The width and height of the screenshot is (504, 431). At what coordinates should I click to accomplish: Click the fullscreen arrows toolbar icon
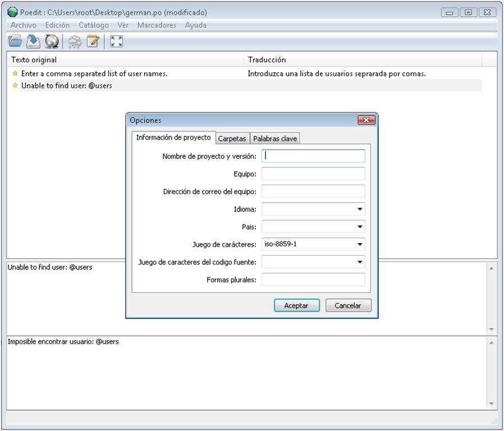[x=116, y=41]
